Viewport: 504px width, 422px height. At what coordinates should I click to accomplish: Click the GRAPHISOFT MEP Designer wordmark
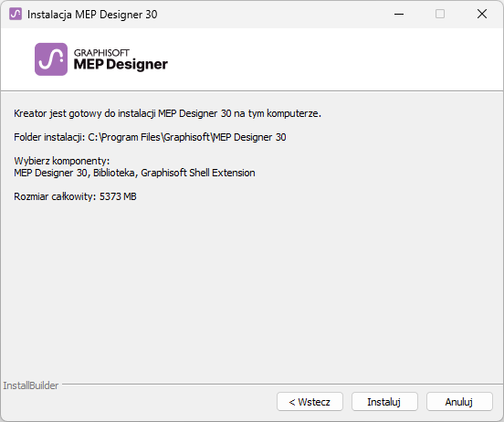[121, 59]
